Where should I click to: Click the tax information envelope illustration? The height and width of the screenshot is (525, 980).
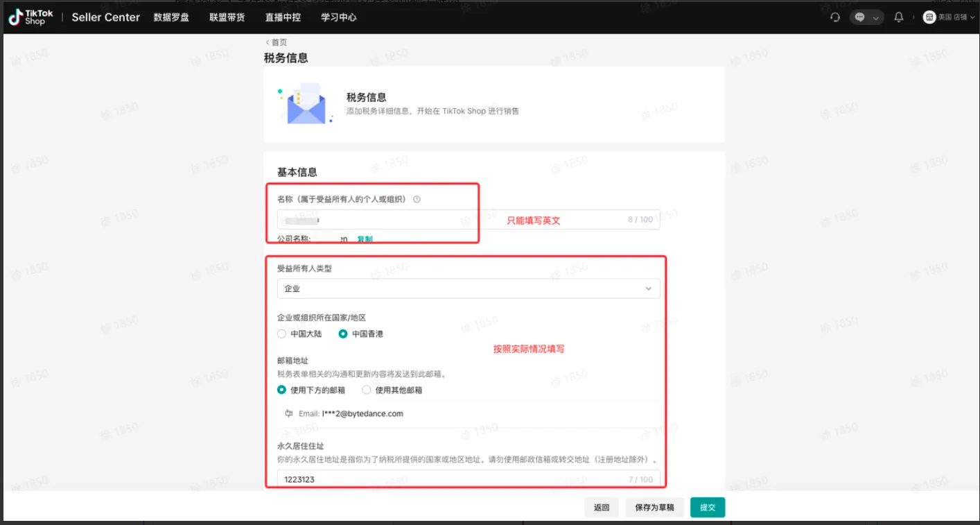pyautogui.click(x=305, y=104)
